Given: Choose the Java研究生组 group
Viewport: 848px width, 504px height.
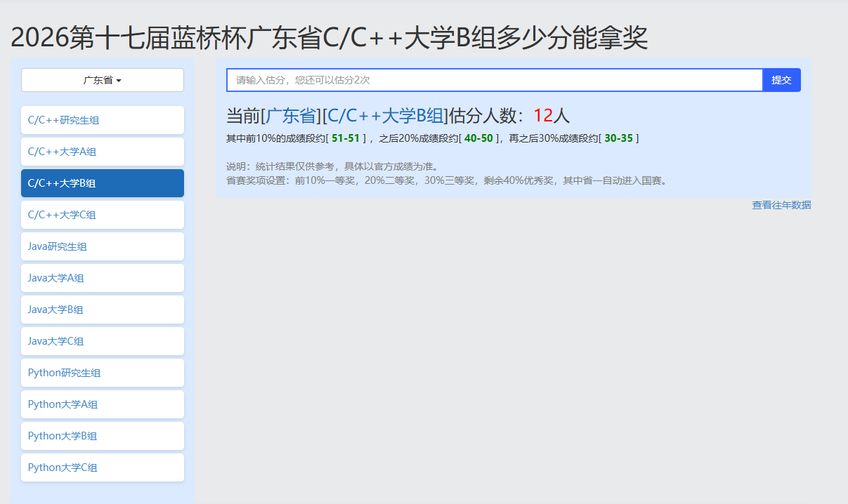Looking at the screenshot, I should (x=103, y=246).
